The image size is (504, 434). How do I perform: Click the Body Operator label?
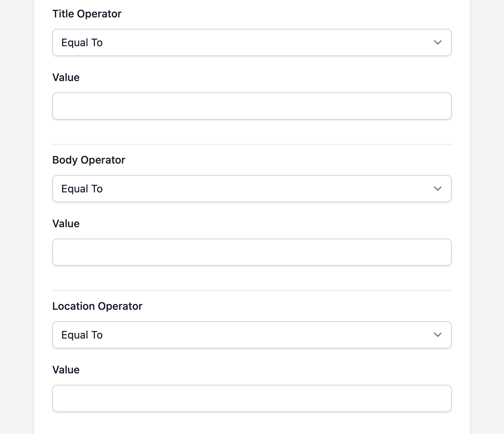coord(89,160)
